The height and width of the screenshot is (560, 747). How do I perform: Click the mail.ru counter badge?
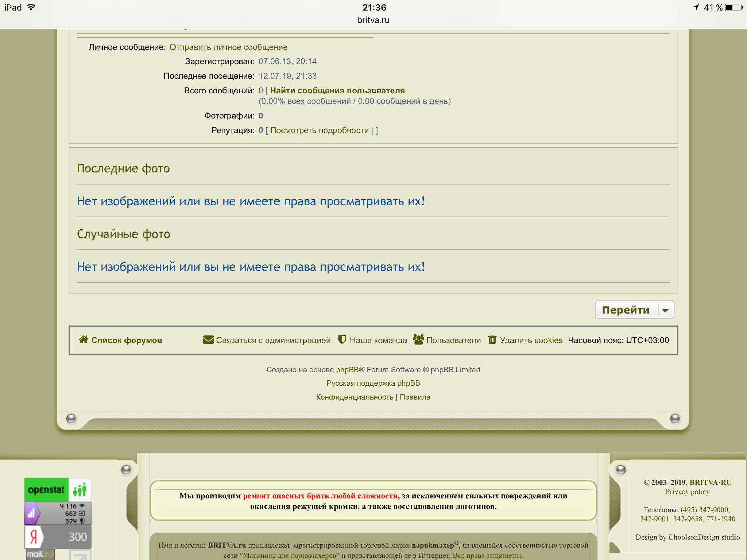pos(40,554)
